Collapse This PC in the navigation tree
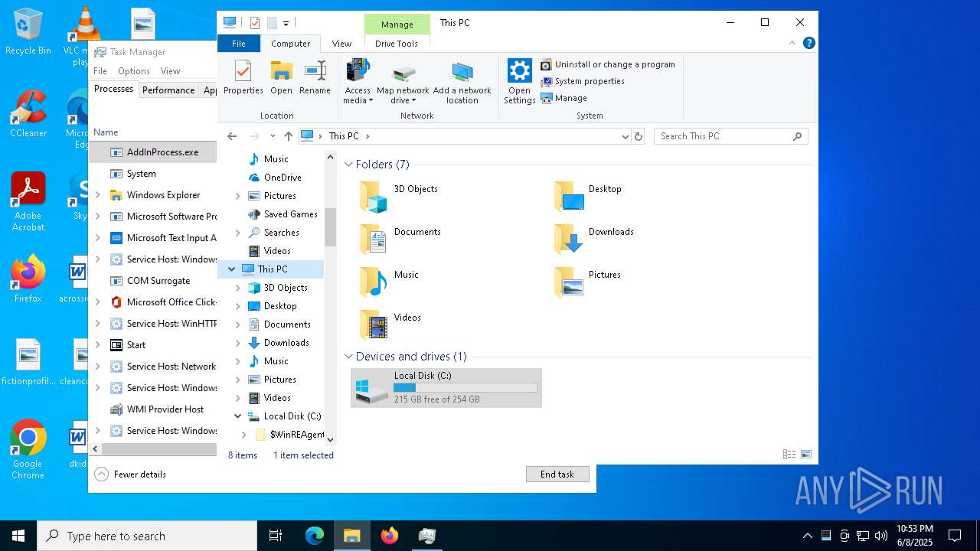 (x=231, y=269)
